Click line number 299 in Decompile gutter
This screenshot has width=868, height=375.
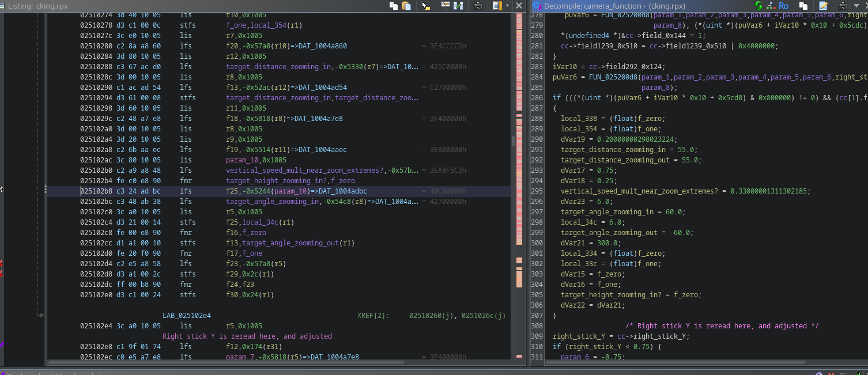click(537, 233)
